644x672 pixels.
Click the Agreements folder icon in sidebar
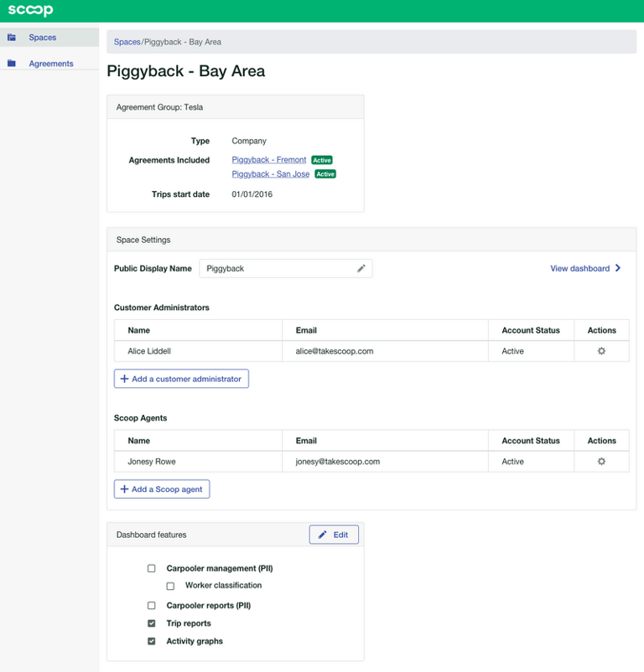[12, 64]
